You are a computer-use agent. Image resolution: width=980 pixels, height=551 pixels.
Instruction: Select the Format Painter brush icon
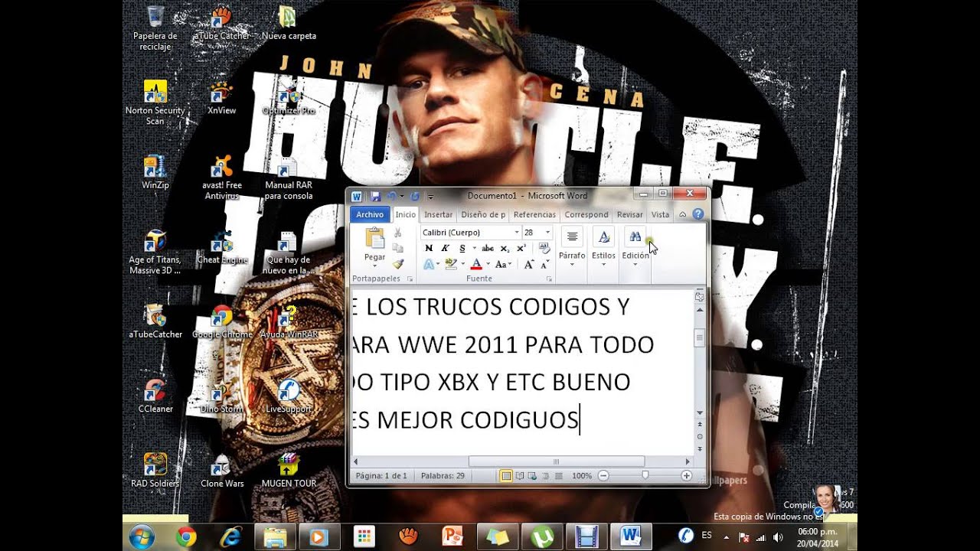coord(397,263)
